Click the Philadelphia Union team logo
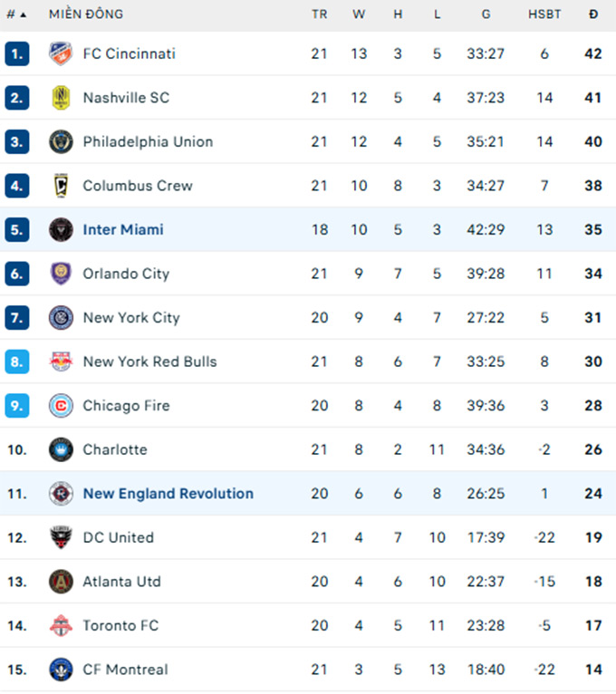Image resolution: width=616 pixels, height=694 pixels. [61, 141]
